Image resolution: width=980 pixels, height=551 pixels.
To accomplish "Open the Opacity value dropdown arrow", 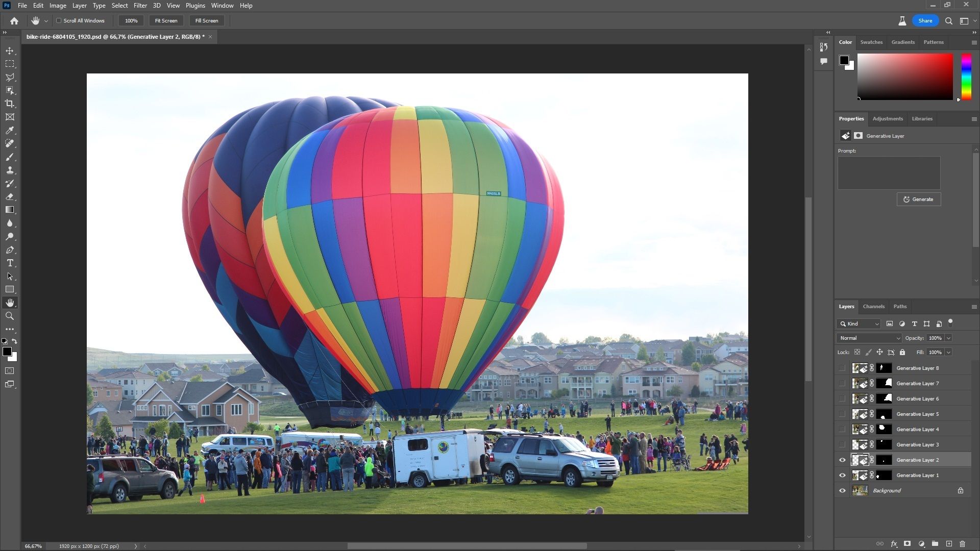I will point(948,338).
